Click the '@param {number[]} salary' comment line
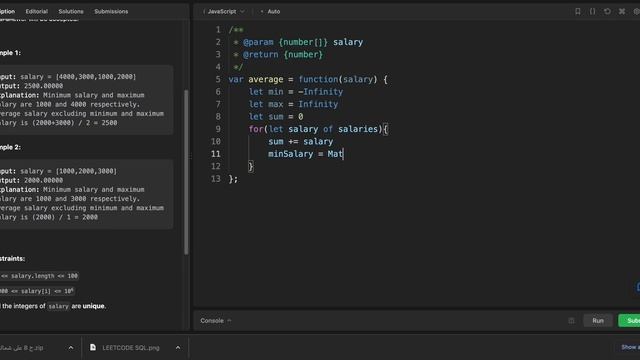The image size is (640, 360). (298, 42)
